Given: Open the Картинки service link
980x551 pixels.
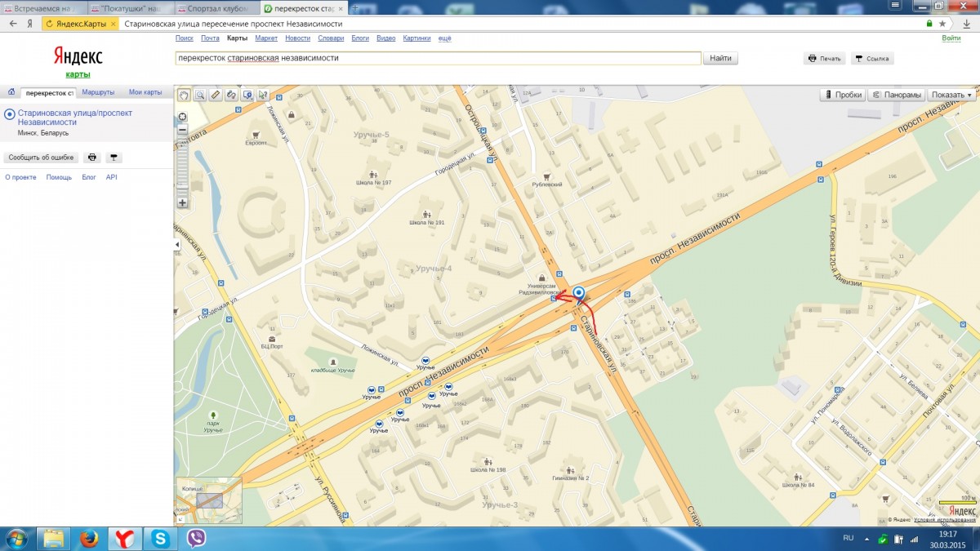Looking at the screenshot, I should click(x=416, y=38).
